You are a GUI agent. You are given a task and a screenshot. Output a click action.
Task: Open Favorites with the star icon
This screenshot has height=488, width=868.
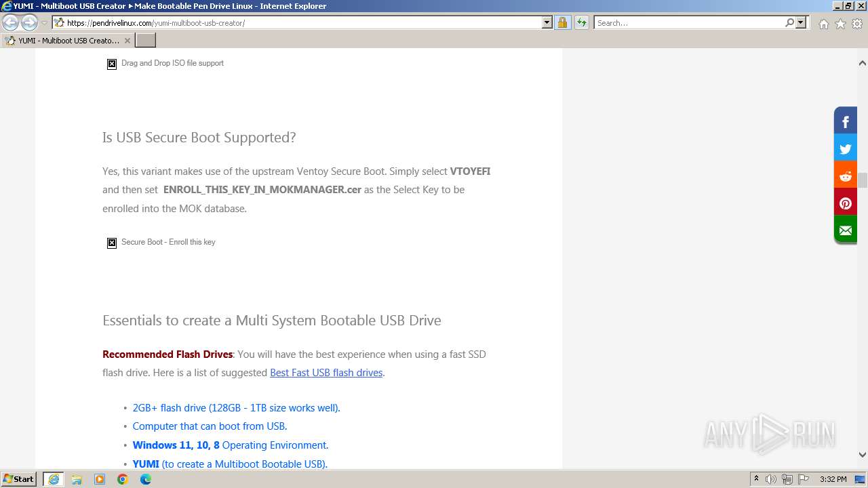pyautogui.click(x=840, y=24)
